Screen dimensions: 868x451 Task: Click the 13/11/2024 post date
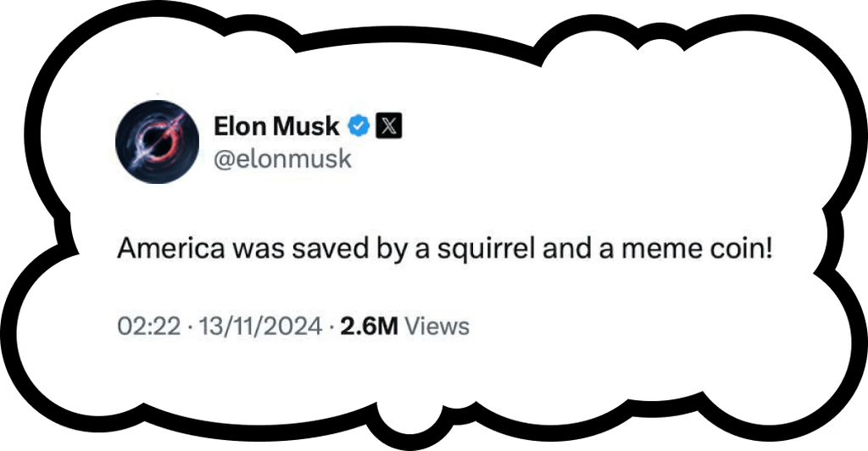click(256, 326)
